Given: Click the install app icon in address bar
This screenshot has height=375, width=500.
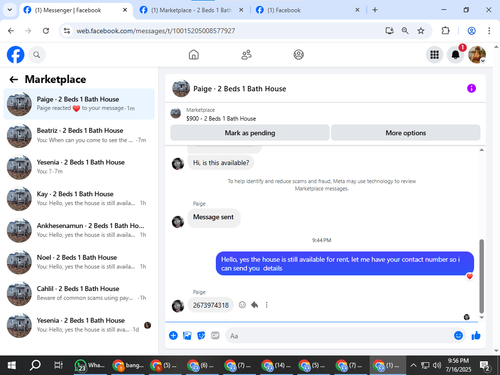Looking at the screenshot, I should point(389,31).
